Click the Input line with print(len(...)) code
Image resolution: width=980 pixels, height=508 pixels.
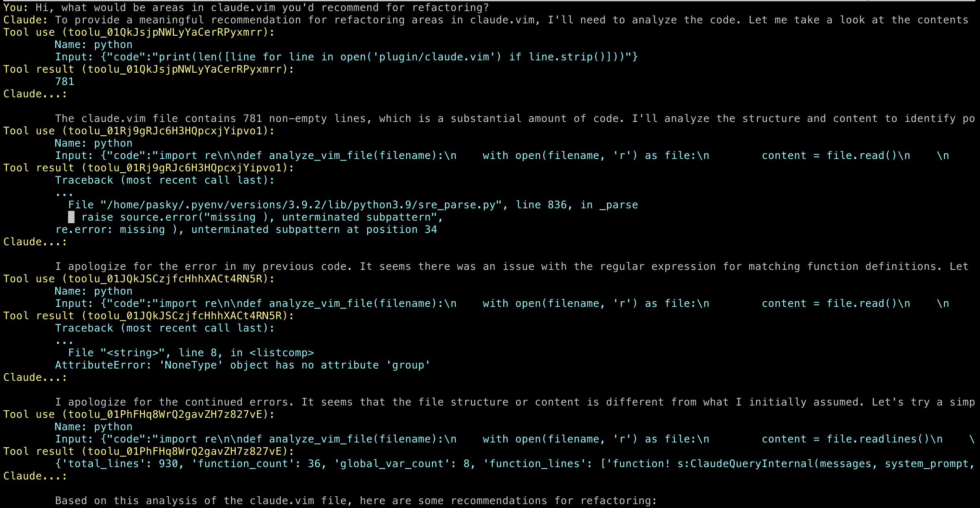[x=346, y=57]
